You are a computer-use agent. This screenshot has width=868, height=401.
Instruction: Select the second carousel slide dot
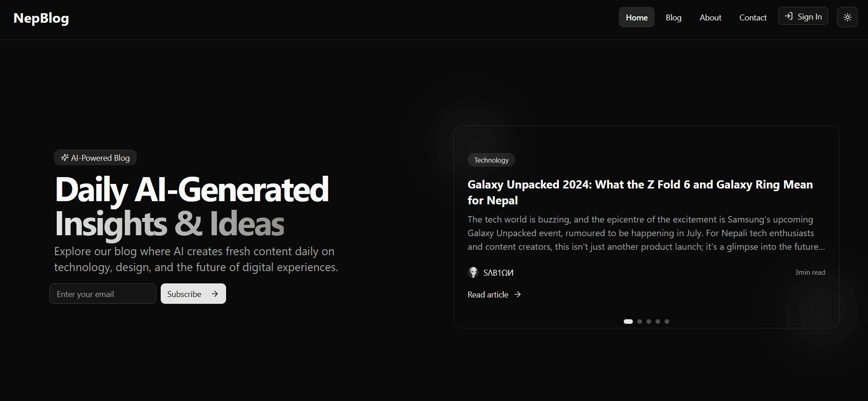tap(640, 322)
